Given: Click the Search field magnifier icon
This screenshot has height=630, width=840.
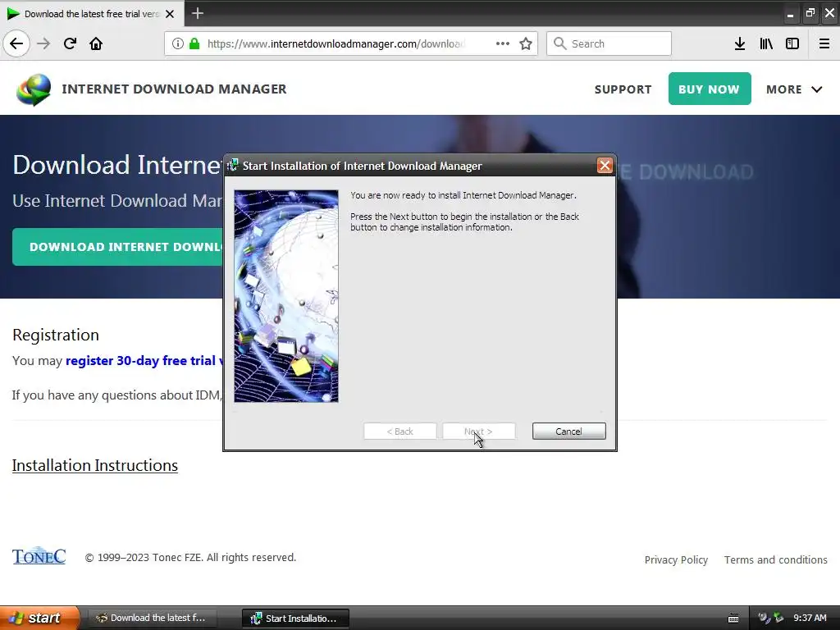Looking at the screenshot, I should [559, 43].
